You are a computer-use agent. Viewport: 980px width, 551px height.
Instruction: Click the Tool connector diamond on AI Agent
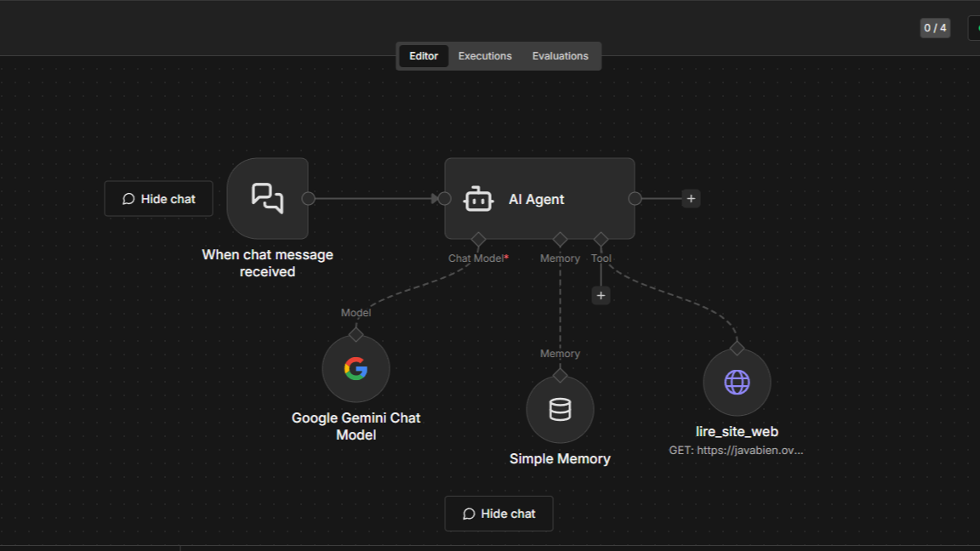coord(601,239)
